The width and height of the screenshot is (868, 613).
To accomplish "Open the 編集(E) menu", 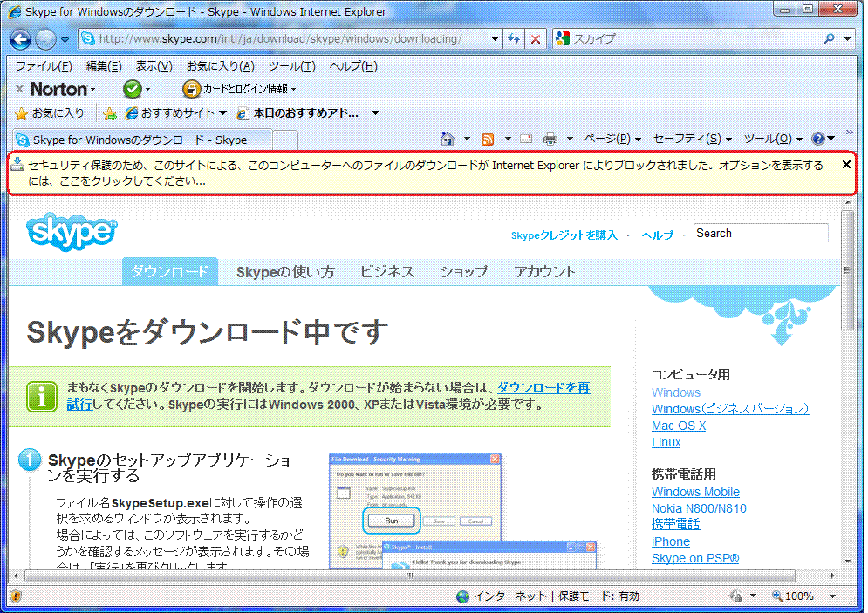I will pyautogui.click(x=104, y=66).
